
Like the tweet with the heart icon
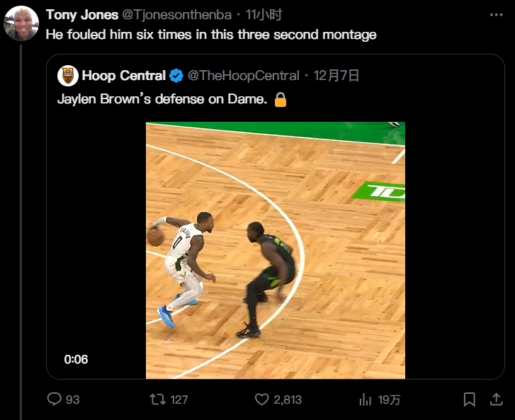(261, 399)
